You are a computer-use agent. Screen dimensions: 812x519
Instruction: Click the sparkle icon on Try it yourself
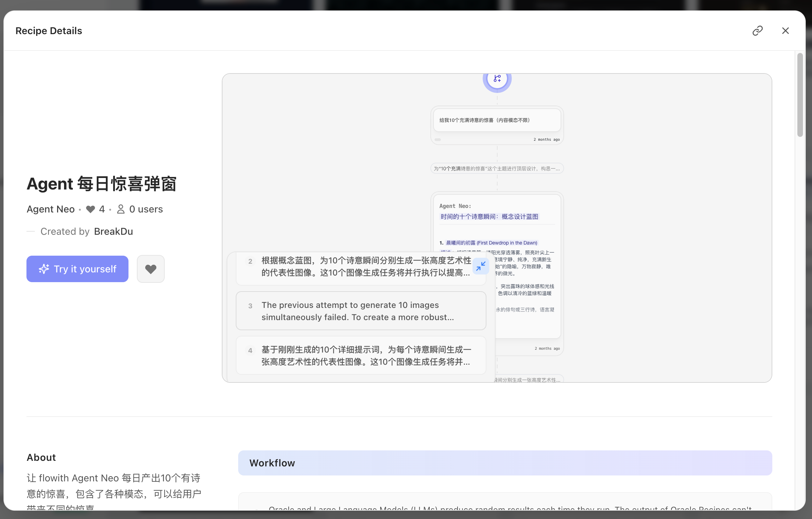[x=44, y=269]
